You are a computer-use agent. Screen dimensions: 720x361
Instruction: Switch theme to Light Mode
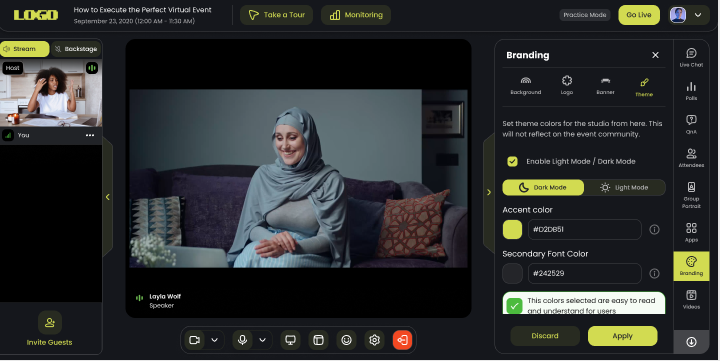pos(624,187)
